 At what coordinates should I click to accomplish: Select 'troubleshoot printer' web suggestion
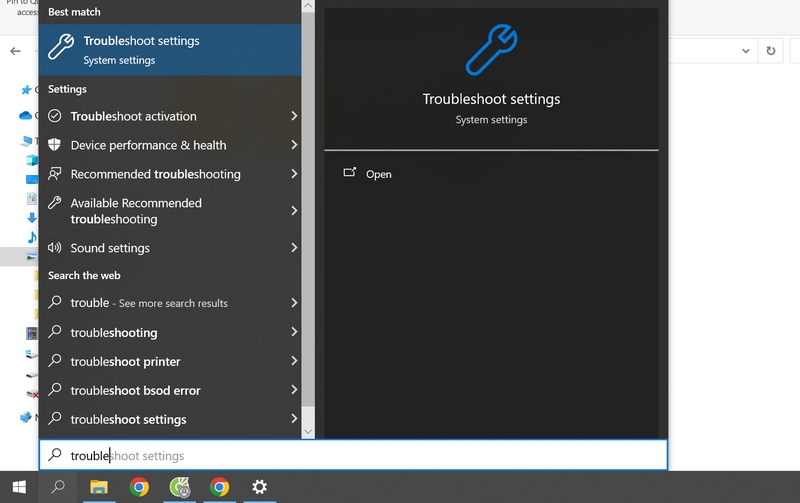170,362
